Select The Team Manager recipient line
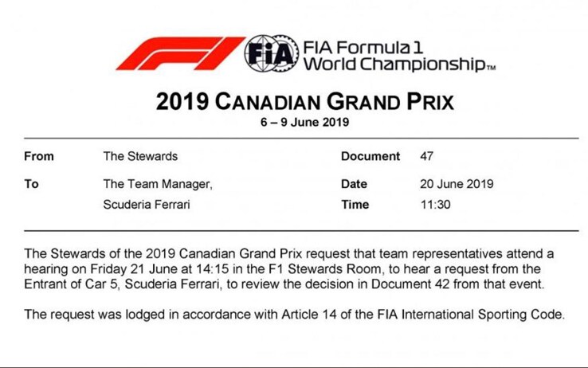588x368 pixels. (158, 184)
